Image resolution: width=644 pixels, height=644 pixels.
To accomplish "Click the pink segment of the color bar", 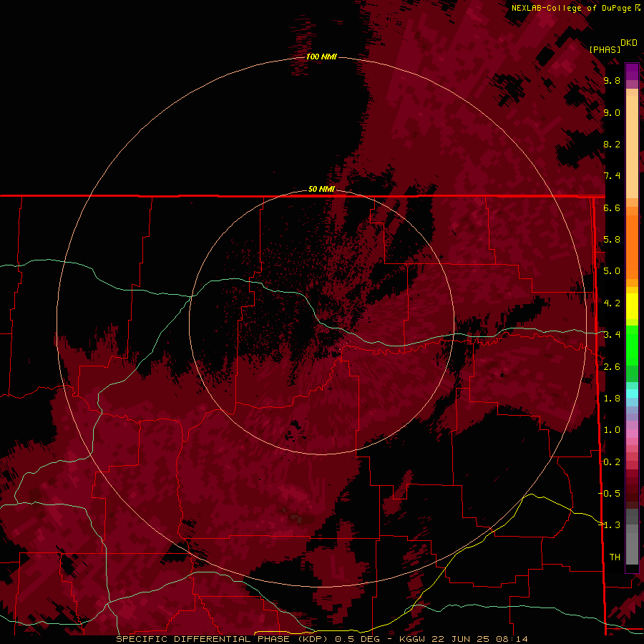I will (632, 434).
